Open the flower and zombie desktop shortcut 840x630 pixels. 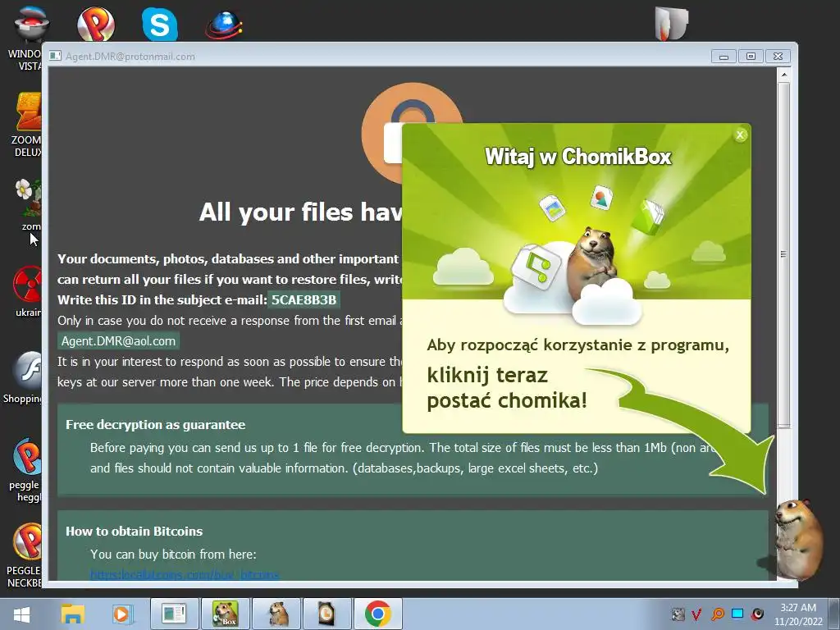click(x=28, y=204)
